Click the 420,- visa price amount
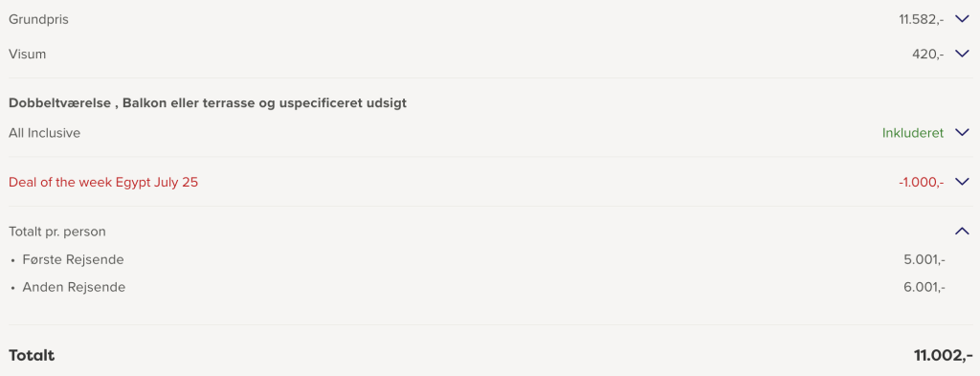The height and width of the screenshot is (376, 980). click(928, 55)
